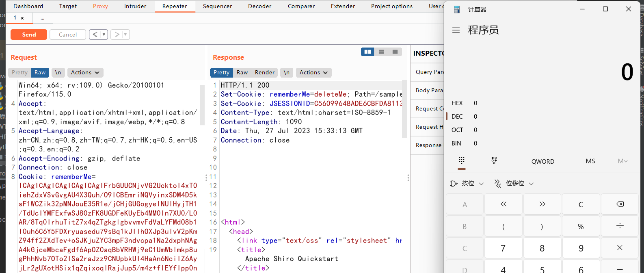The image size is (644, 273).
Task: Open the bitwise 按位 dropdown
Action: point(467,184)
